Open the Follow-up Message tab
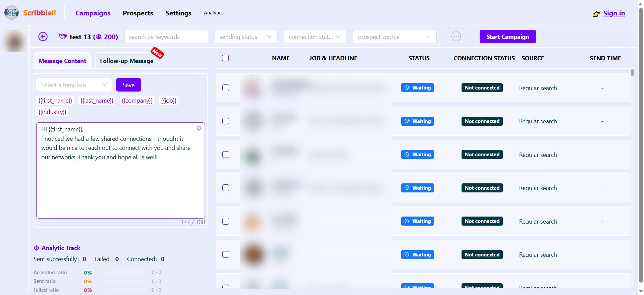Screen dimensions: 644x295 pyautogui.click(x=126, y=61)
